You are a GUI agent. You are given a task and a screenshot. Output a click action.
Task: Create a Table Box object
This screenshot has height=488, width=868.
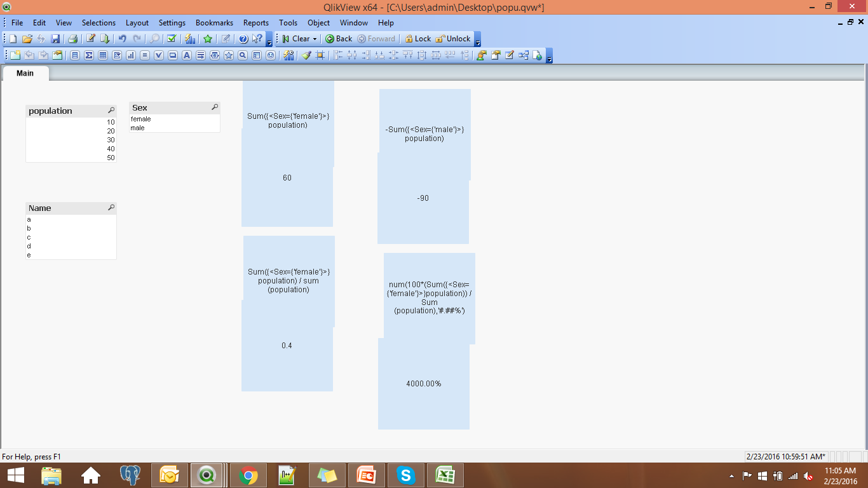point(103,55)
